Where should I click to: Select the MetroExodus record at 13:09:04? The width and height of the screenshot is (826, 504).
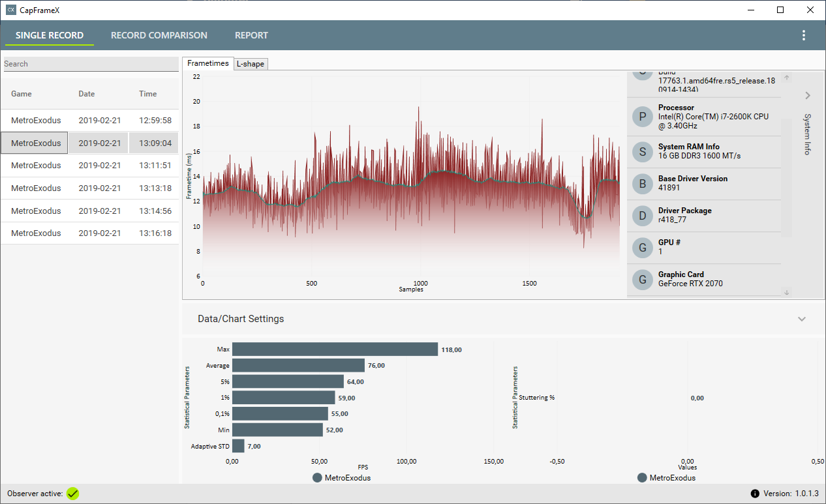(89, 143)
